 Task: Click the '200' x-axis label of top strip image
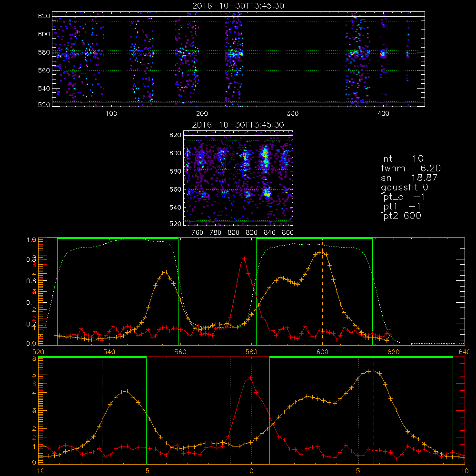(x=202, y=114)
